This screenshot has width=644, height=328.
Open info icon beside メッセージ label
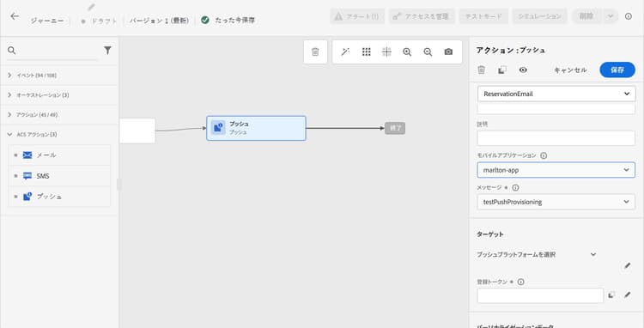(515, 187)
